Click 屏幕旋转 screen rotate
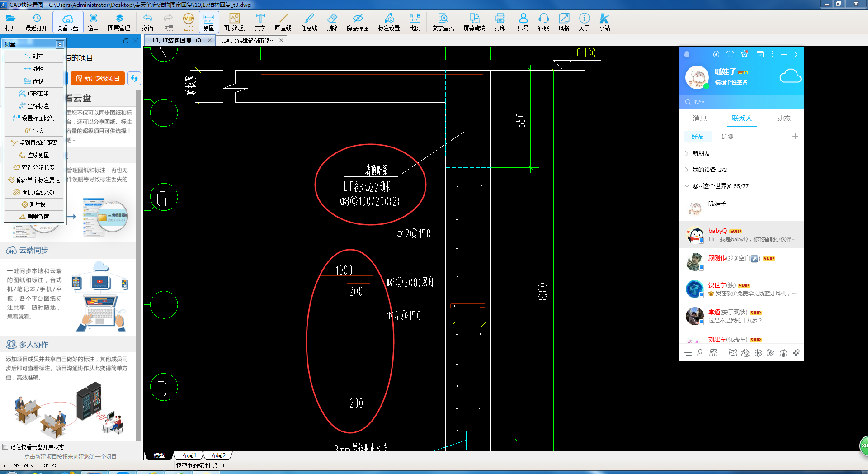The width and height of the screenshot is (868, 474). pos(474,22)
